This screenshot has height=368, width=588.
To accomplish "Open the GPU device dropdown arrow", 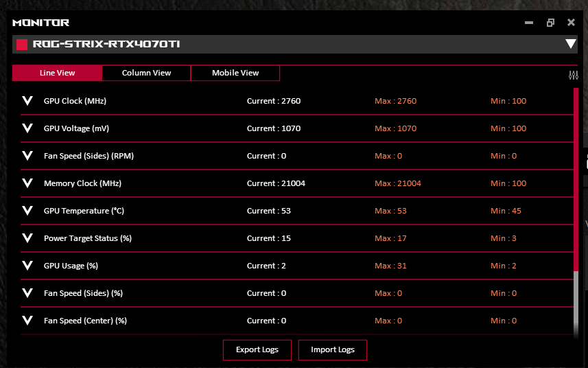I will click(570, 44).
